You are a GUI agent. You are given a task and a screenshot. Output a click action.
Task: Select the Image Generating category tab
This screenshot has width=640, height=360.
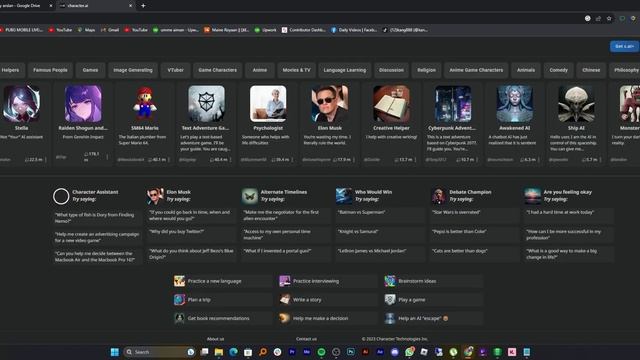[133, 70]
